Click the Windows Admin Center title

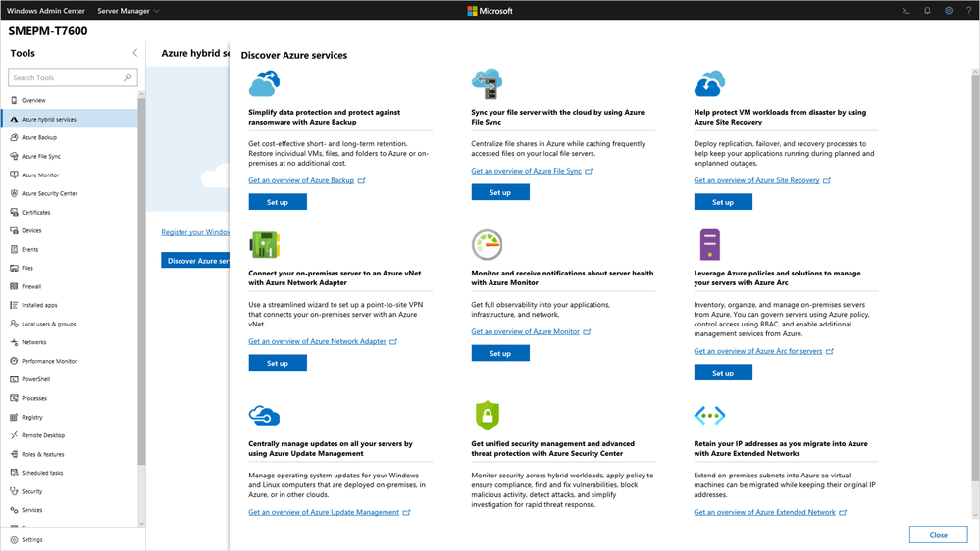tap(46, 11)
